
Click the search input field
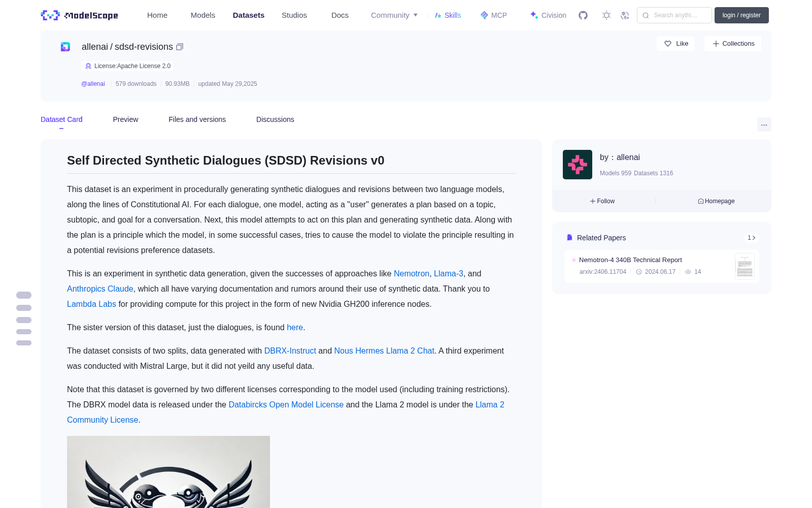click(x=674, y=15)
